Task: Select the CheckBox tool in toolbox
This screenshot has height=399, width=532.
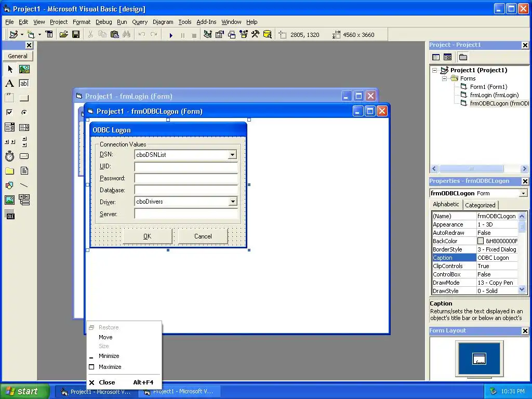Action: (10, 112)
